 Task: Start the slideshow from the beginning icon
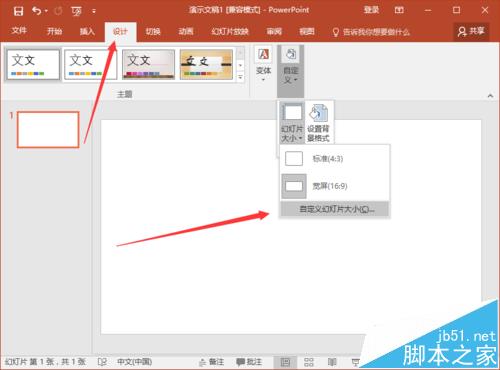tap(76, 11)
